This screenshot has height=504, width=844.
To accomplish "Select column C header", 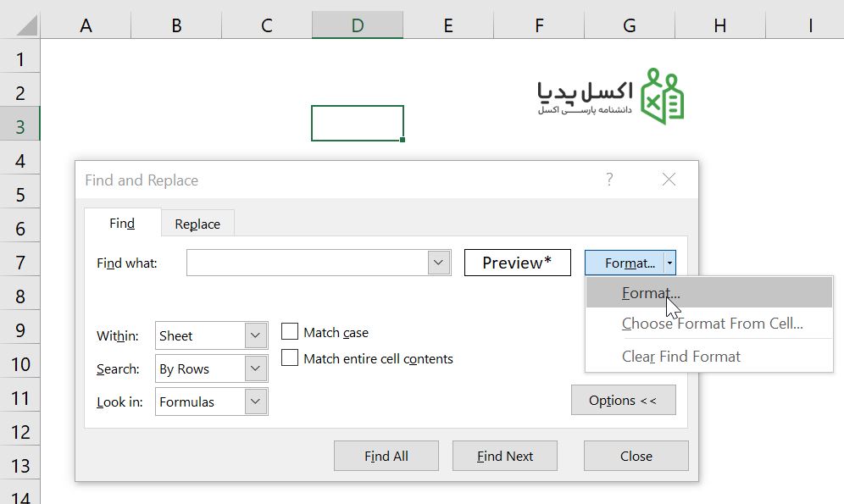I will 266,25.
